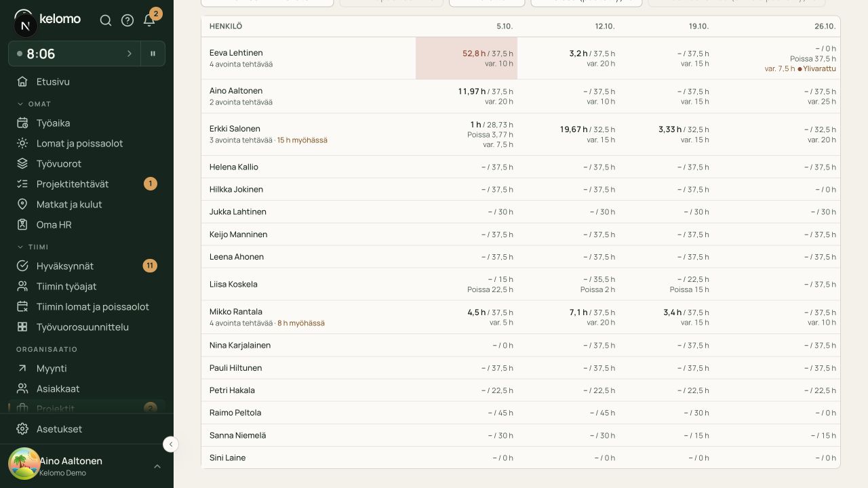Screen dimensions: 868x488
Task: Click the Myynti arrow icon
Action: tap(22, 368)
